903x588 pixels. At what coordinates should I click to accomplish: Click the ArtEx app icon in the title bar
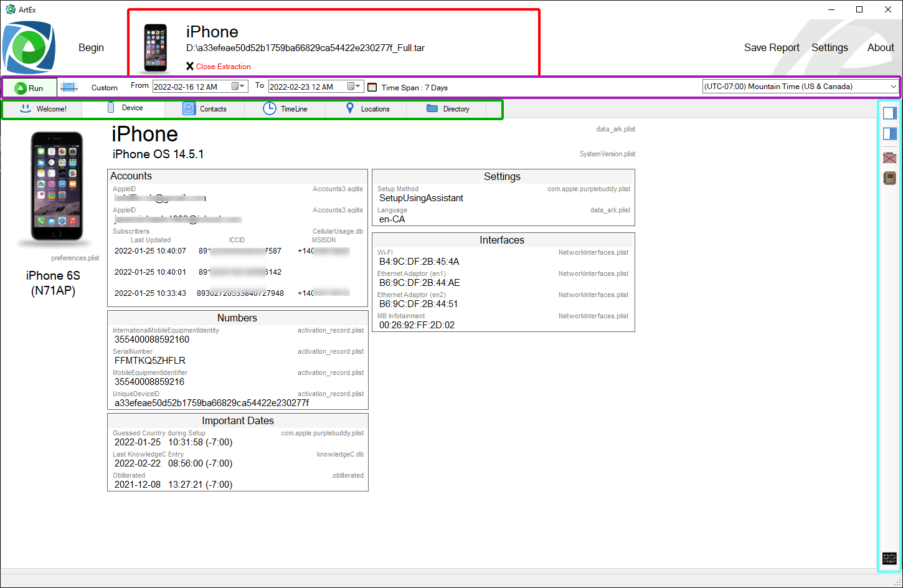coord(10,9)
